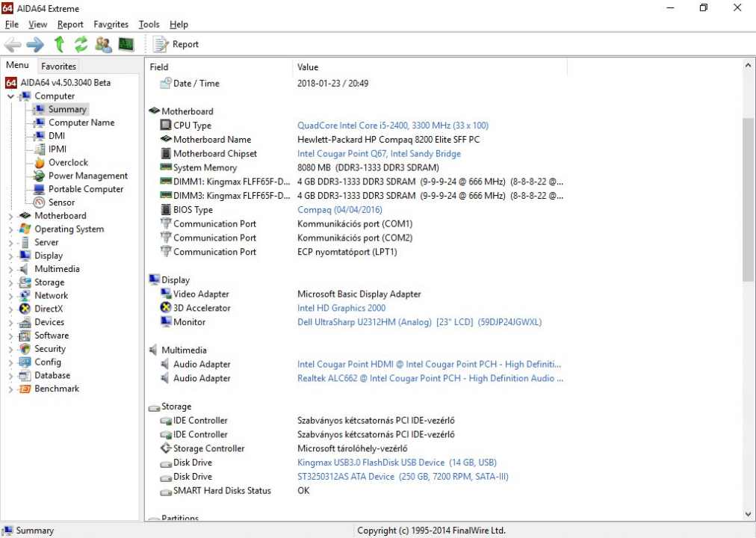Click the Field column header

pyautogui.click(x=219, y=67)
